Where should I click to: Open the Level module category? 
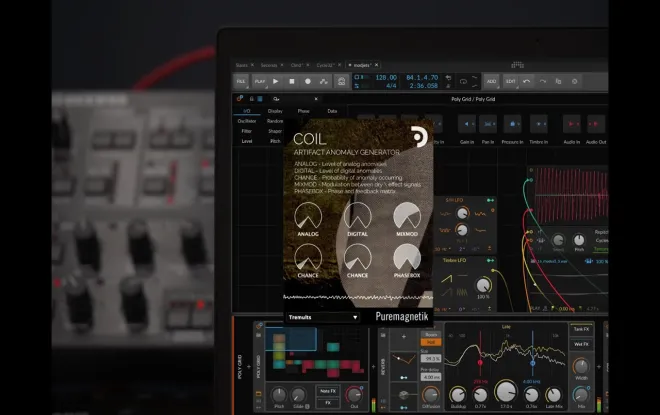247,141
